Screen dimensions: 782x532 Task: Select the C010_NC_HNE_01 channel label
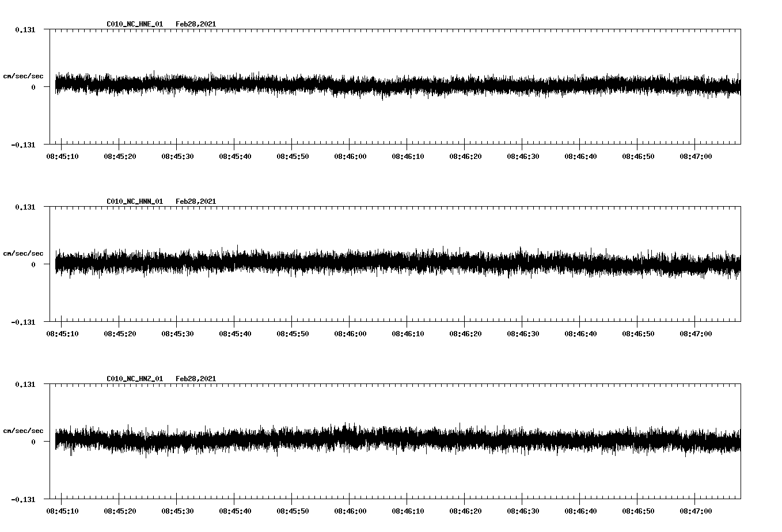coord(134,24)
